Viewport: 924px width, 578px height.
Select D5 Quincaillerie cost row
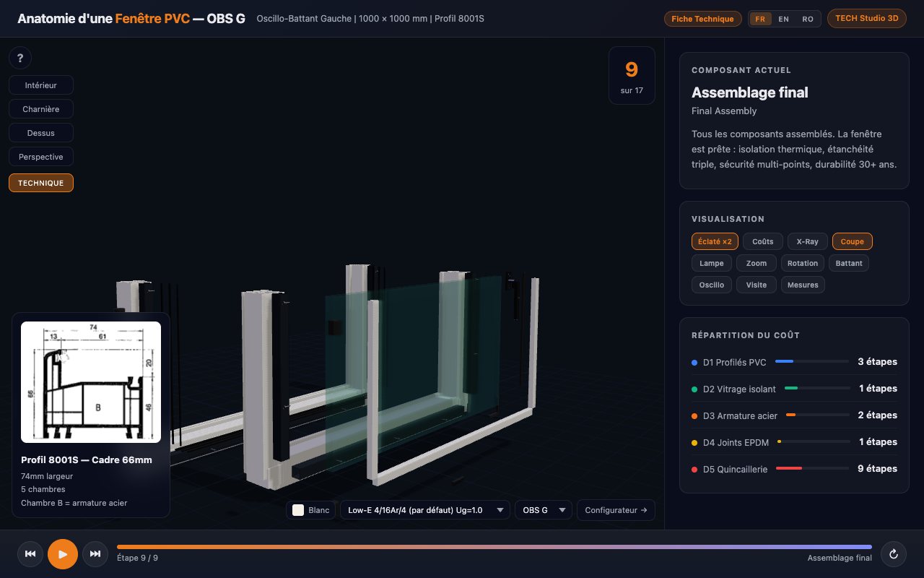[794, 469]
